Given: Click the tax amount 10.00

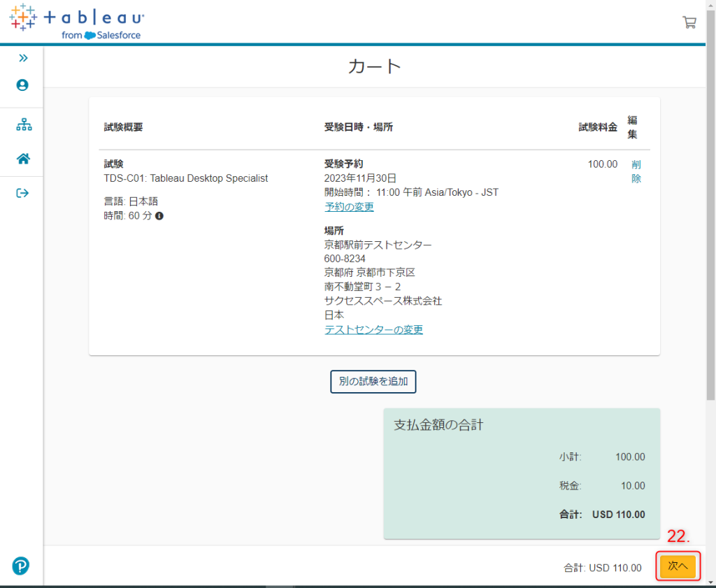Looking at the screenshot, I should click(633, 486).
